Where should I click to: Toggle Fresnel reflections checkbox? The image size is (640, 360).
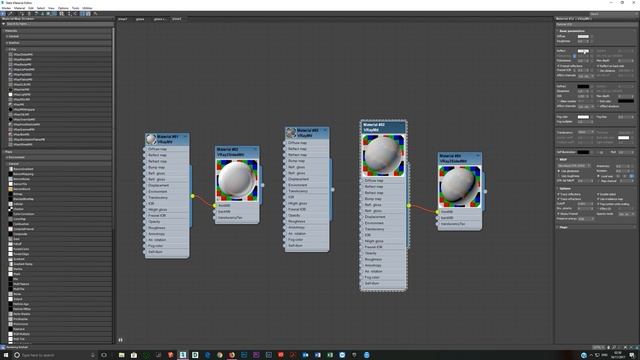558,66
